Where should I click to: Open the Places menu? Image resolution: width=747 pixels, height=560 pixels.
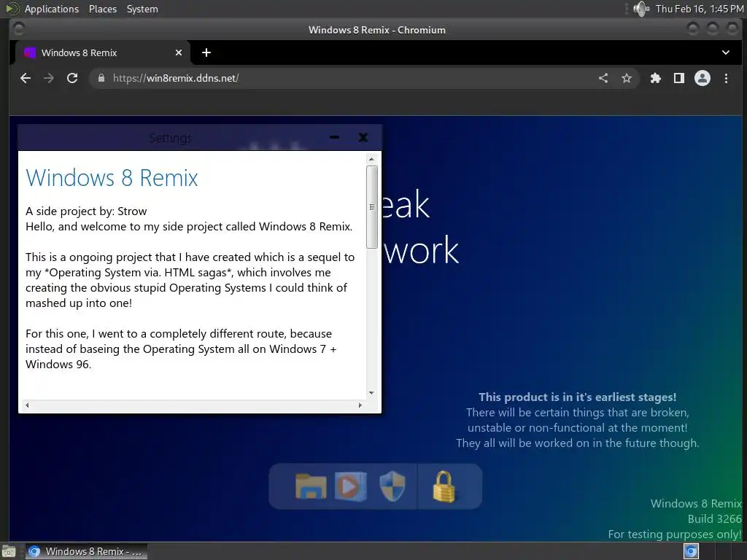[102, 9]
